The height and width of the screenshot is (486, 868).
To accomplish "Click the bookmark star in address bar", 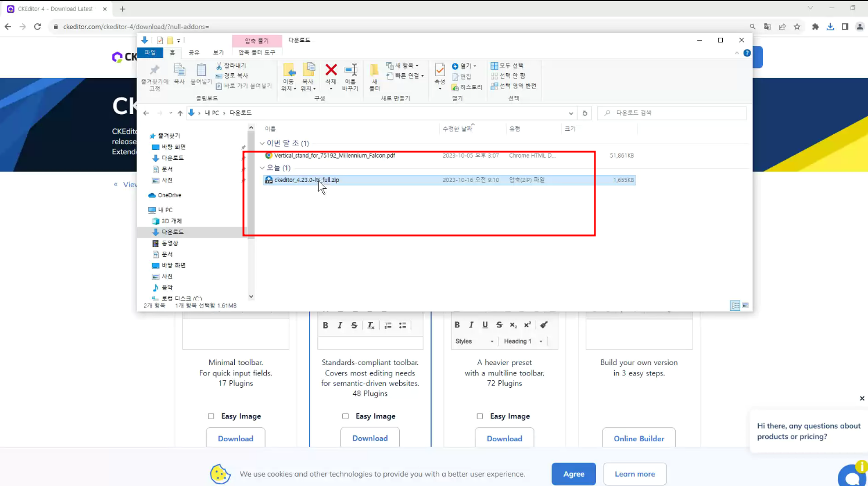I will coord(797,27).
